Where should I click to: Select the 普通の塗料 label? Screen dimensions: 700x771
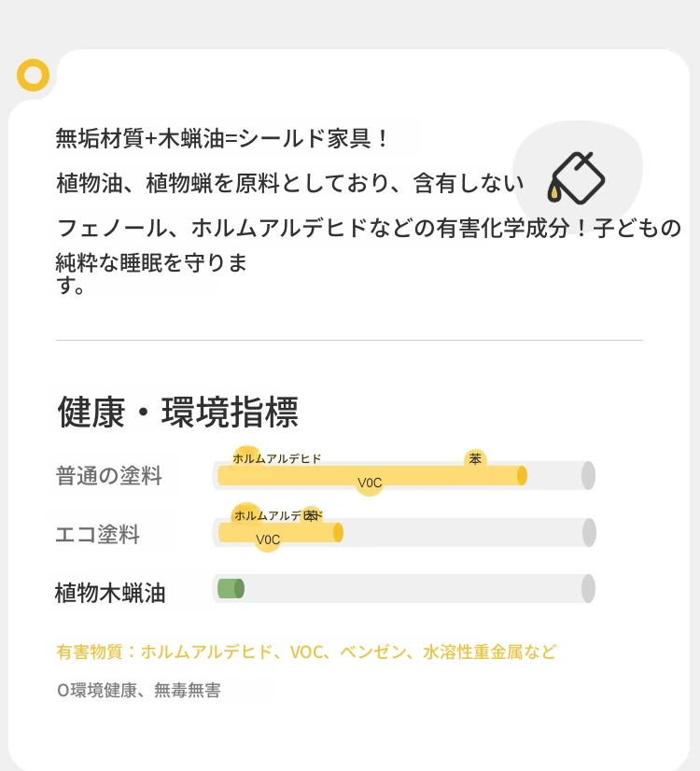[x=108, y=476]
